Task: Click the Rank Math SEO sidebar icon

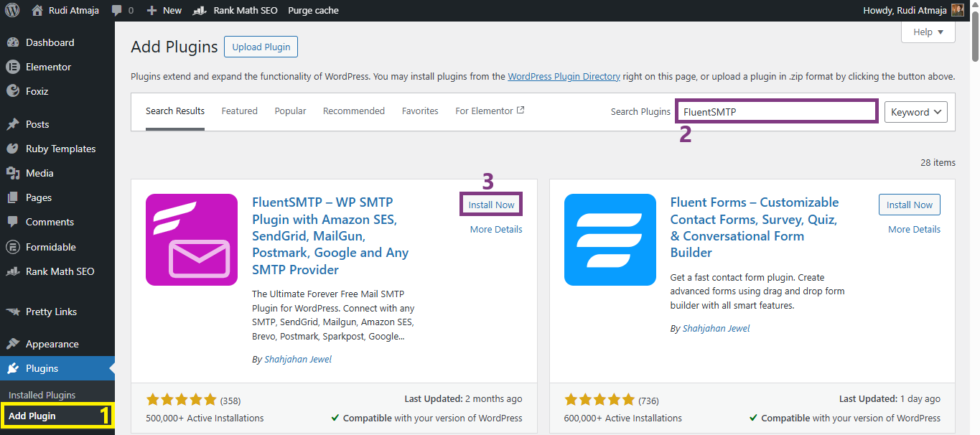Action: click(13, 271)
